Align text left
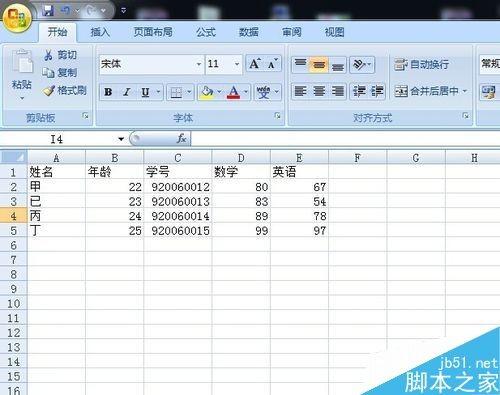 click(x=300, y=91)
